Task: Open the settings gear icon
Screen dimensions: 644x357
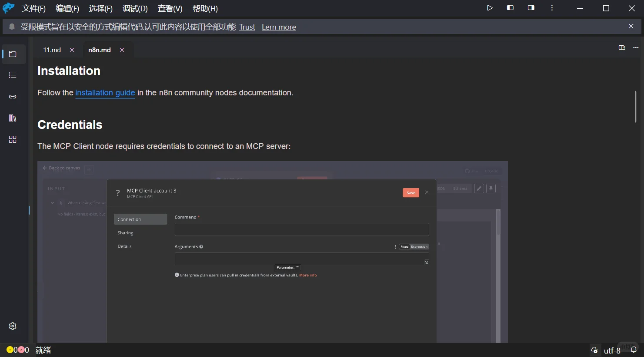Action: (x=13, y=326)
